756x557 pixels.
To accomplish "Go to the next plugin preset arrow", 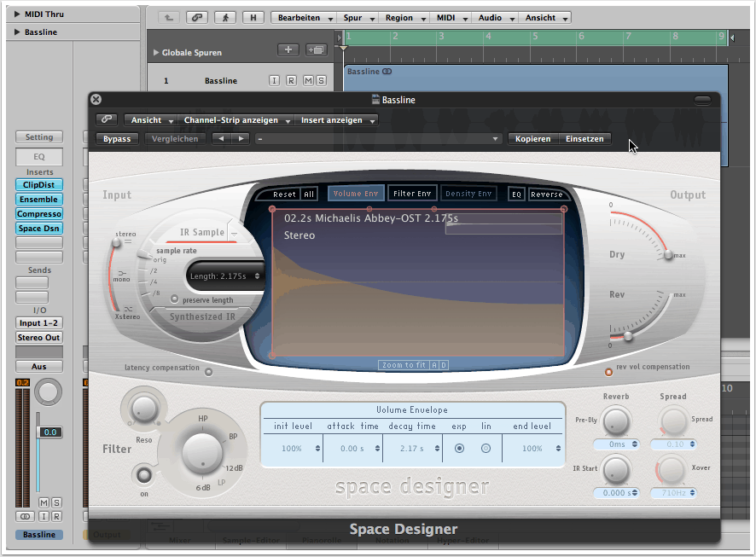I will point(241,139).
